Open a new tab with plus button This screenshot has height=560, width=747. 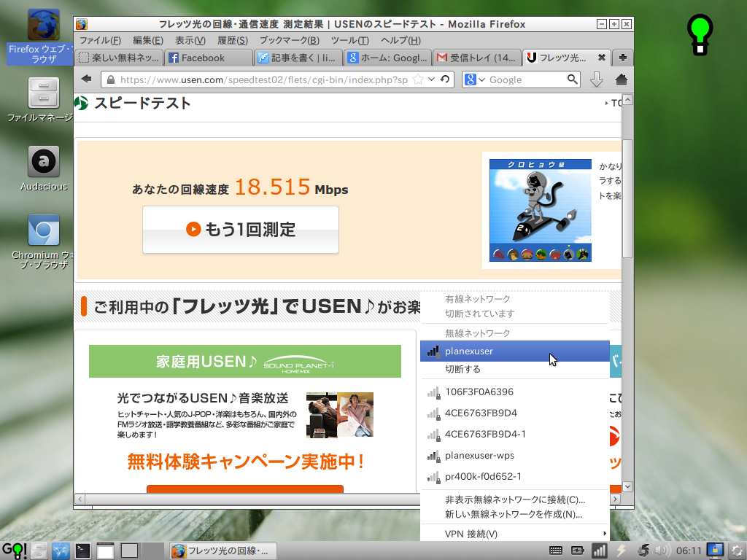(623, 58)
